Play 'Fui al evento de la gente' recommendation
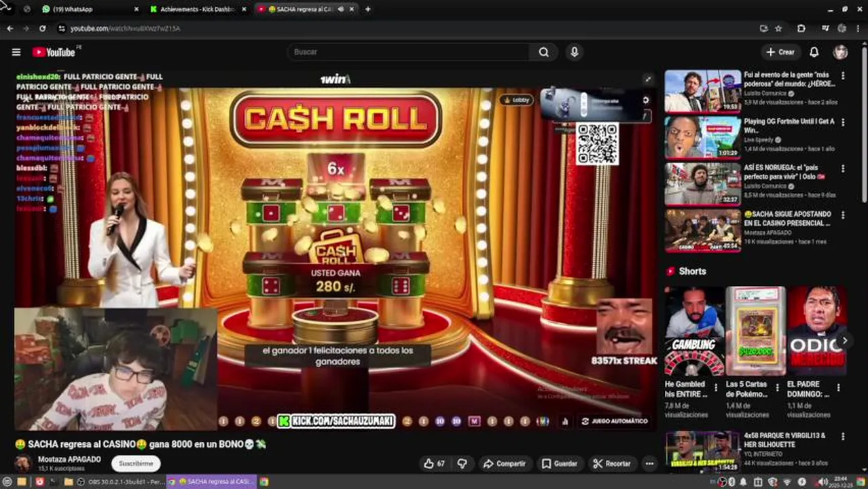The height and width of the screenshot is (489, 868). tap(702, 90)
